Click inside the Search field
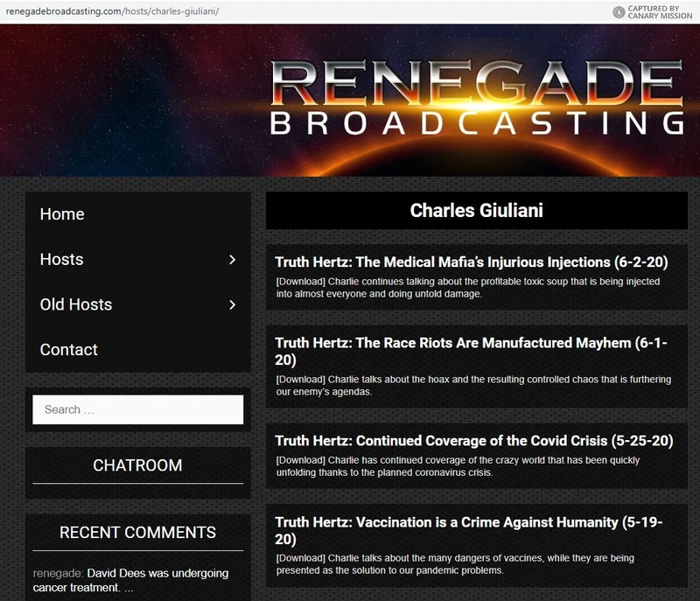Screen dimensions: 700x601 click(136, 409)
